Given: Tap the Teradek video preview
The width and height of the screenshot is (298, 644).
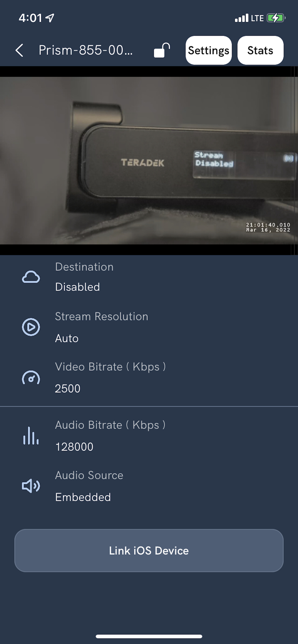Looking at the screenshot, I should click(149, 161).
